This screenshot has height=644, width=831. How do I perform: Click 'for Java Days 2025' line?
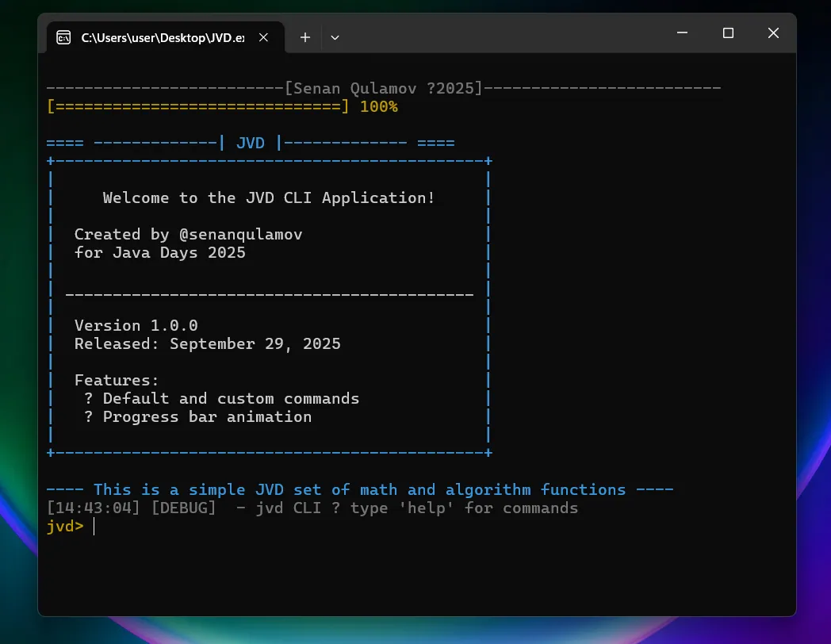160,252
